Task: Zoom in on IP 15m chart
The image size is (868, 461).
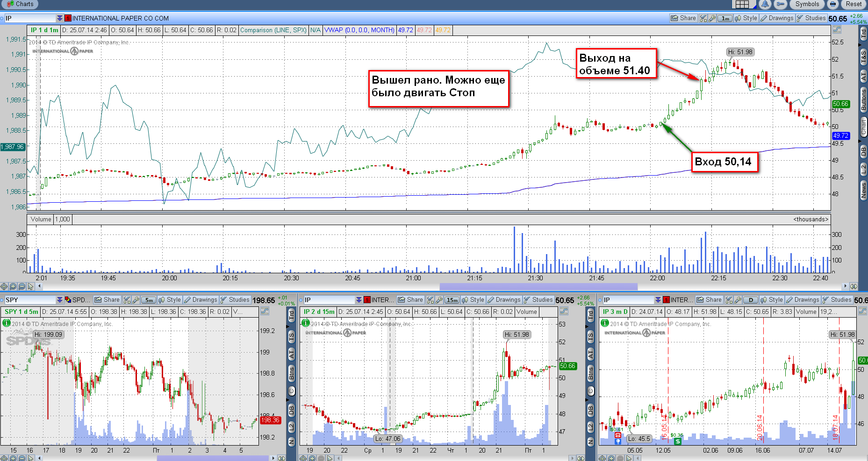Action: pyautogui.click(x=312, y=458)
